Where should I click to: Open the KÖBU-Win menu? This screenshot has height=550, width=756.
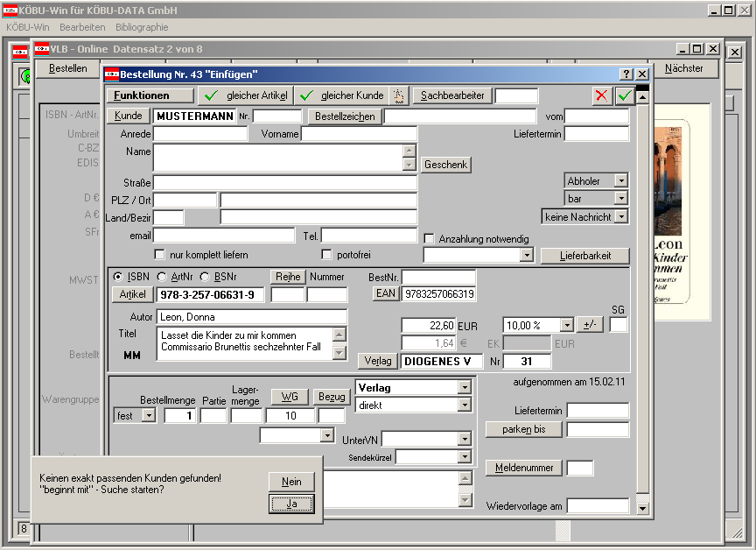[27, 27]
